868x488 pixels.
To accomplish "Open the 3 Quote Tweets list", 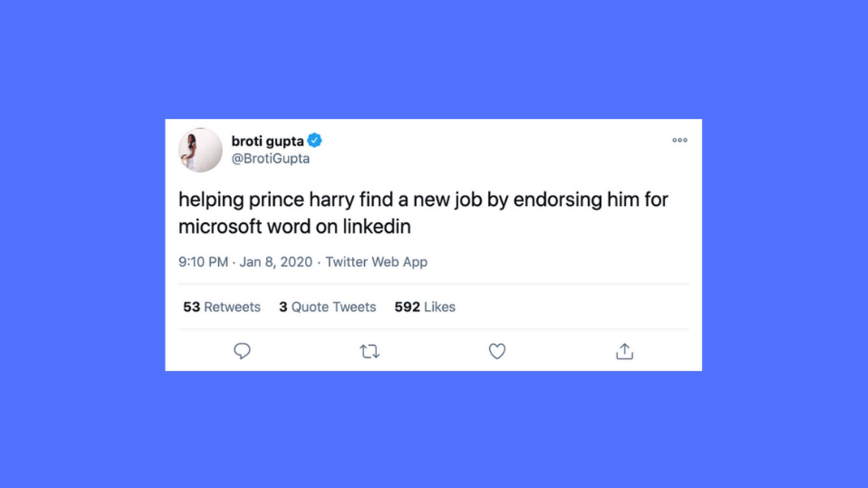I will tap(328, 307).
